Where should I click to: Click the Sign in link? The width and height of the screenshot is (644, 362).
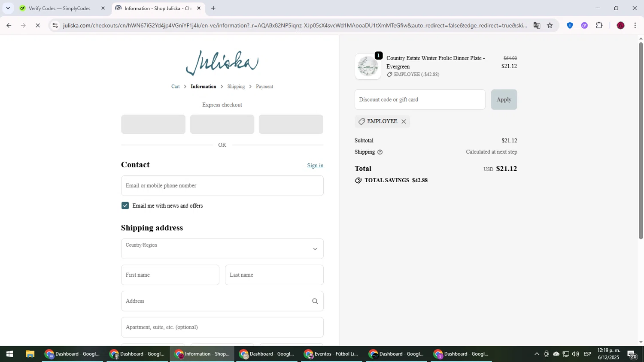pyautogui.click(x=315, y=166)
